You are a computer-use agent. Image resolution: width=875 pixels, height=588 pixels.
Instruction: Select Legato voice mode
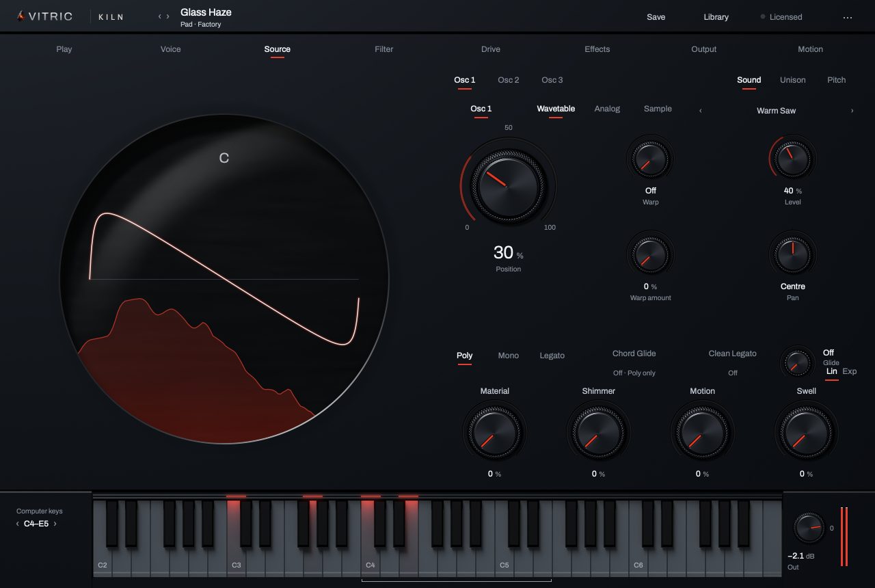[x=552, y=356]
